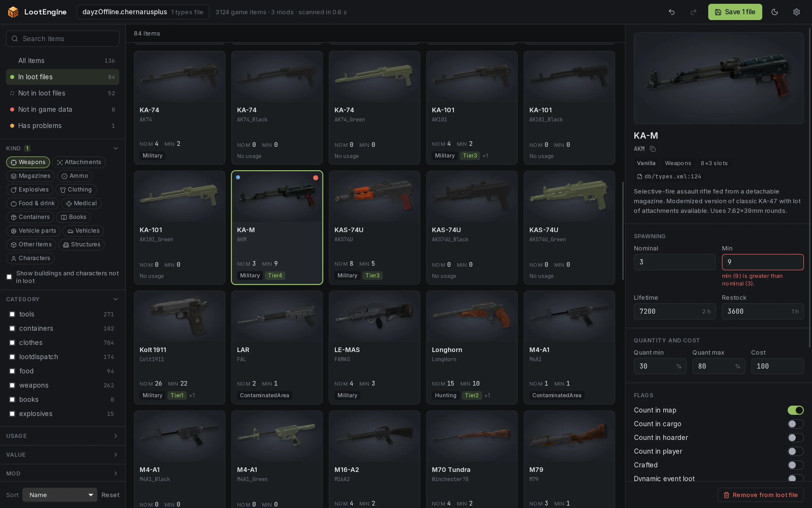The width and height of the screenshot is (812, 508).
Task: Disable the Count in map toggle
Action: click(796, 410)
